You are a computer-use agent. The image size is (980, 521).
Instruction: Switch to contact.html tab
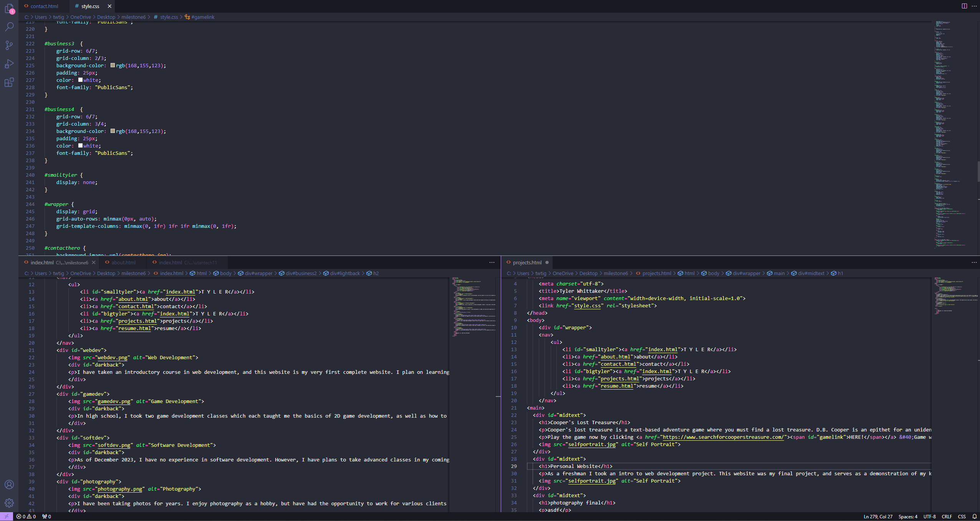click(44, 6)
